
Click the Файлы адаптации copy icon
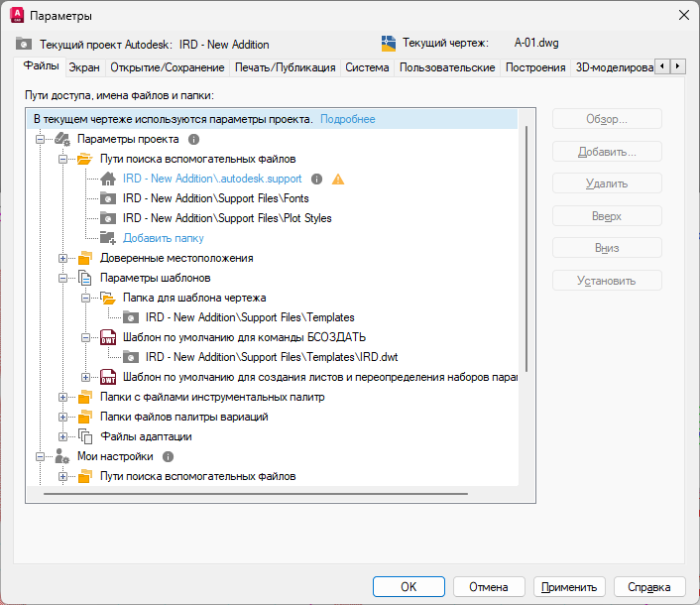click(x=85, y=436)
